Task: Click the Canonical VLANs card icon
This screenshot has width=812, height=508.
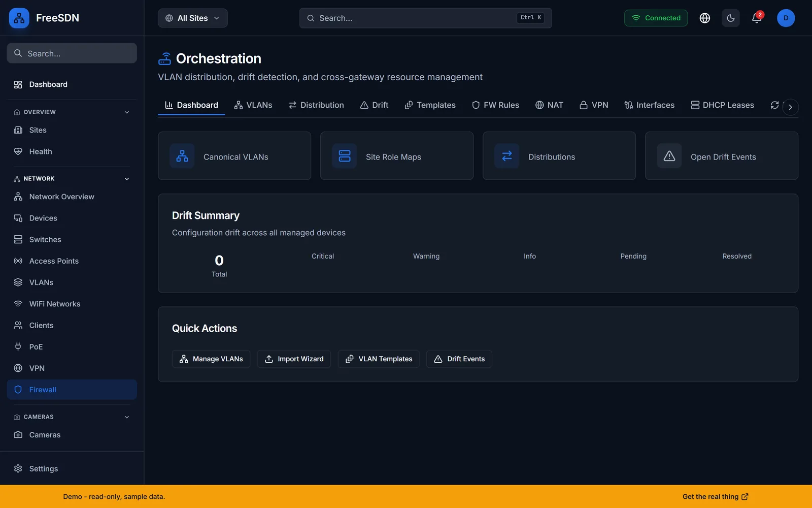Action: tap(182, 156)
